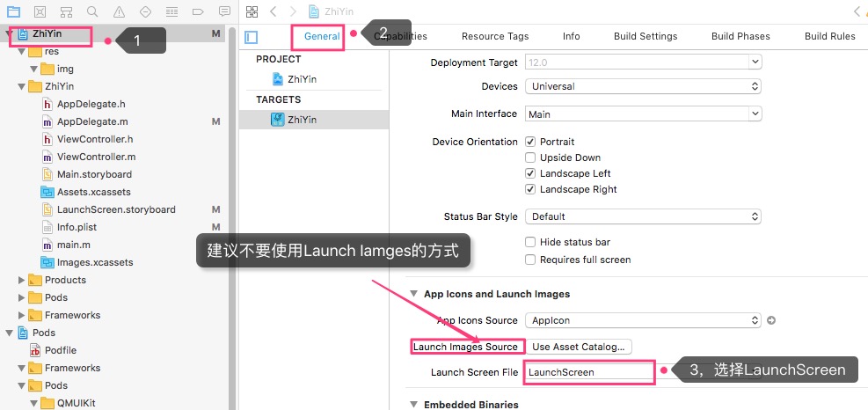Viewport: 868px width, 410px height.
Task: Toggle Landscape Left checkbox
Action: point(530,173)
